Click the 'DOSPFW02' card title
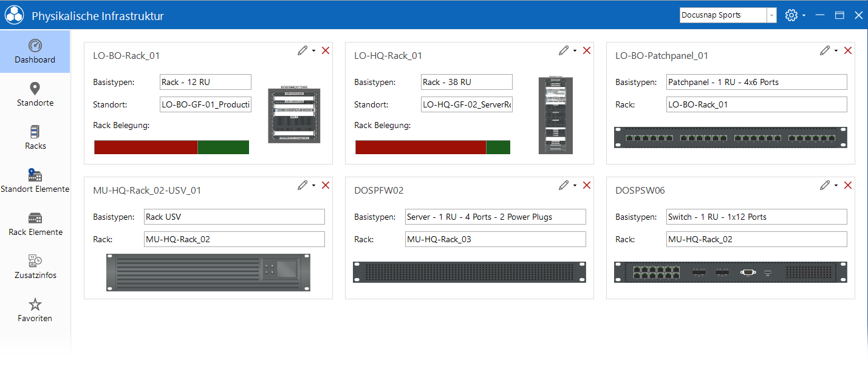The height and width of the screenshot is (380, 868). [x=379, y=191]
